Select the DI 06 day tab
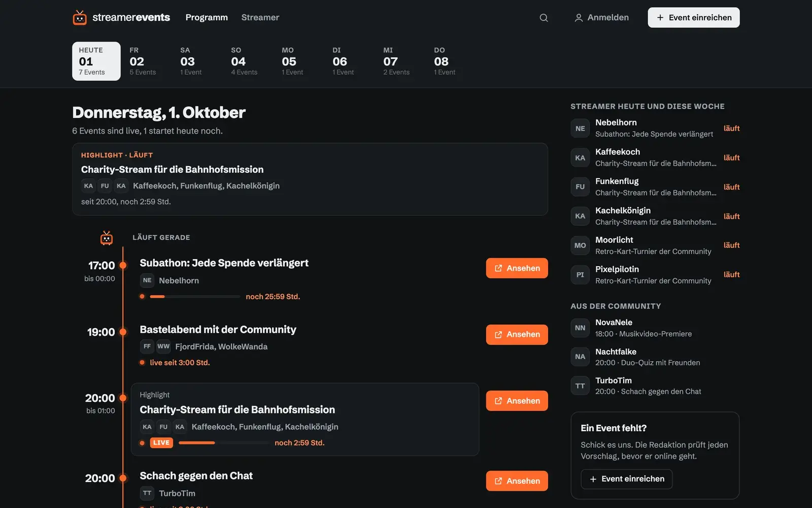 tap(350, 61)
